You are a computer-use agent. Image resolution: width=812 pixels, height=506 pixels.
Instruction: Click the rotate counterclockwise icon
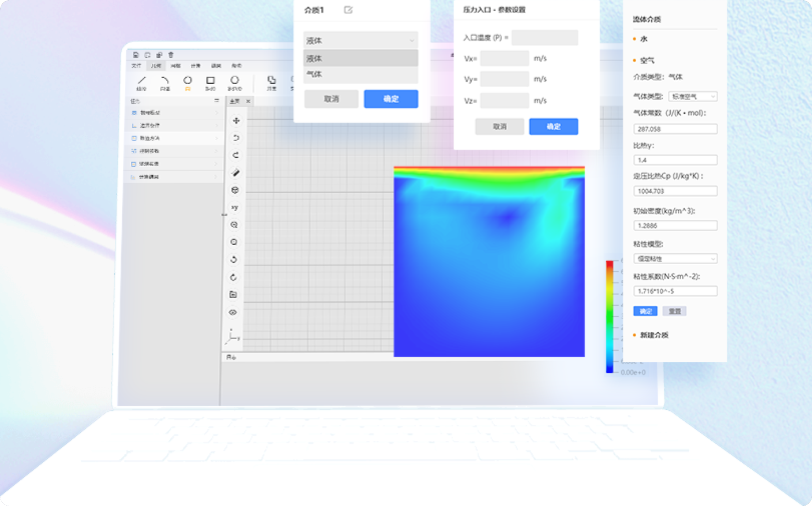234,260
